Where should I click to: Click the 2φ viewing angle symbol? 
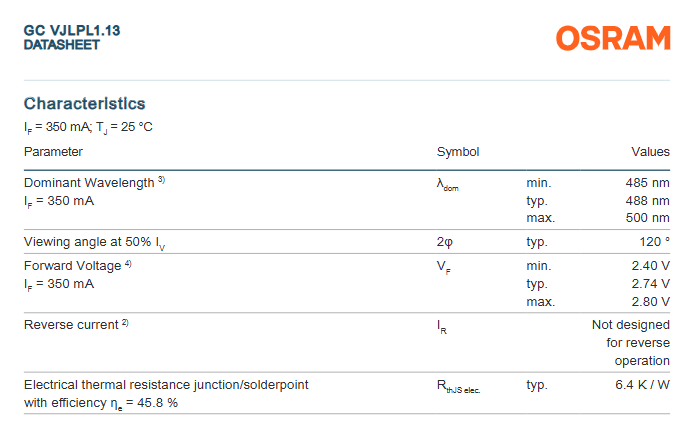445,242
